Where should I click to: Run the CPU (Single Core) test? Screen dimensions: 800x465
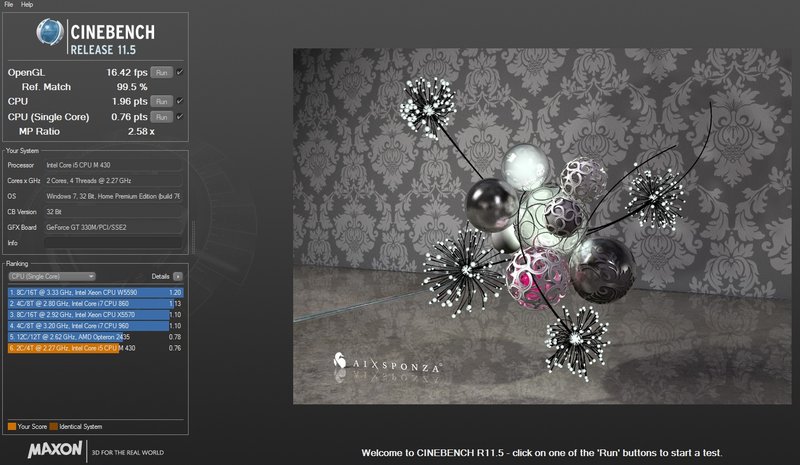(x=162, y=117)
